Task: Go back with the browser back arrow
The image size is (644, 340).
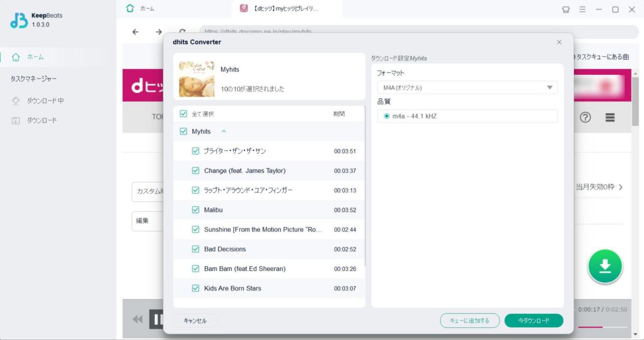Action: pos(135,32)
